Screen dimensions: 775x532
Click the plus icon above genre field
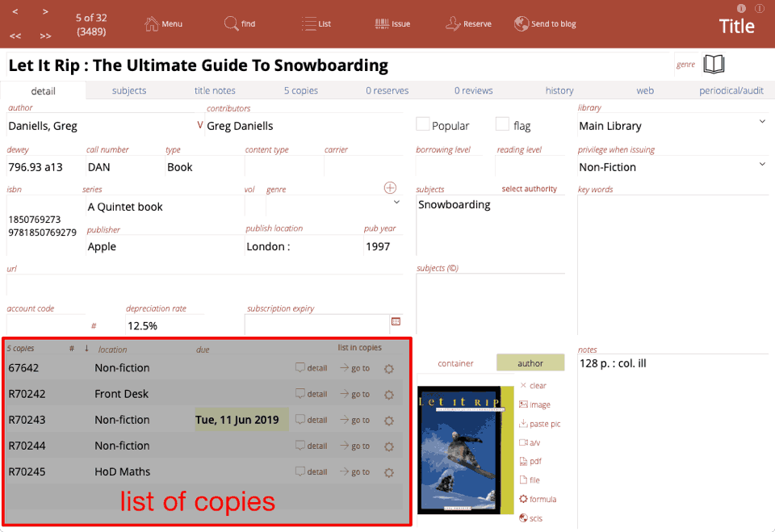[x=390, y=188]
